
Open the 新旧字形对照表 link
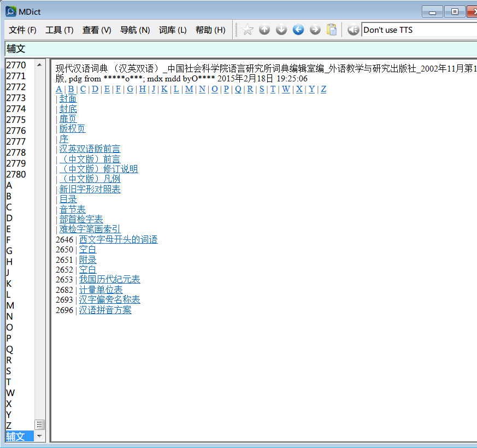[90, 189]
